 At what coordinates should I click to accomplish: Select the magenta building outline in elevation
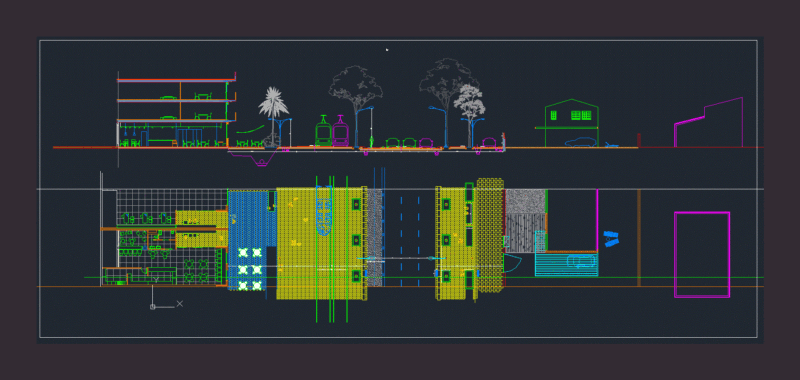click(708, 122)
